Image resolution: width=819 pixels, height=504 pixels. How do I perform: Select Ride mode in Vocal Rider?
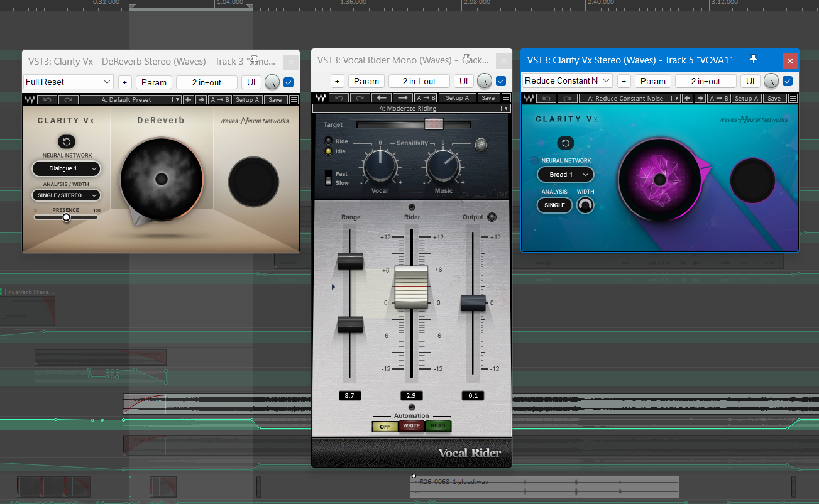[x=329, y=141]
